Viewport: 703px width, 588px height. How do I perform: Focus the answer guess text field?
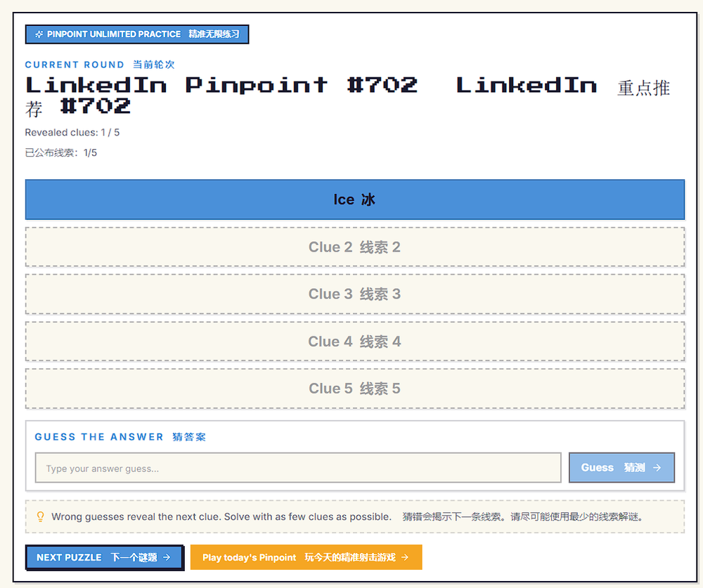tap(298, 468)
